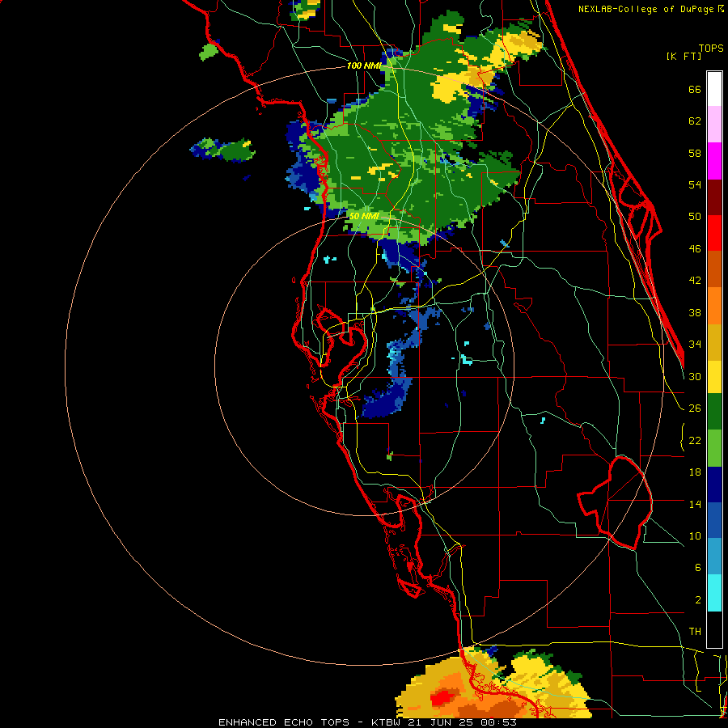Screen dimensions: 728x728
Task: Select the navy 22 kft legend swatch
Action: point(714,485)
